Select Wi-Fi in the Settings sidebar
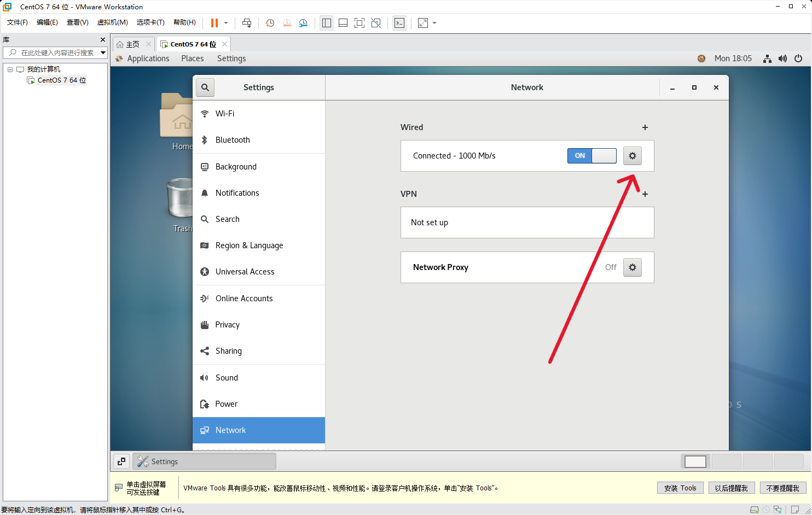Image resolution: width=812 pixels, height=515 pixels. (x=259, y=114)
